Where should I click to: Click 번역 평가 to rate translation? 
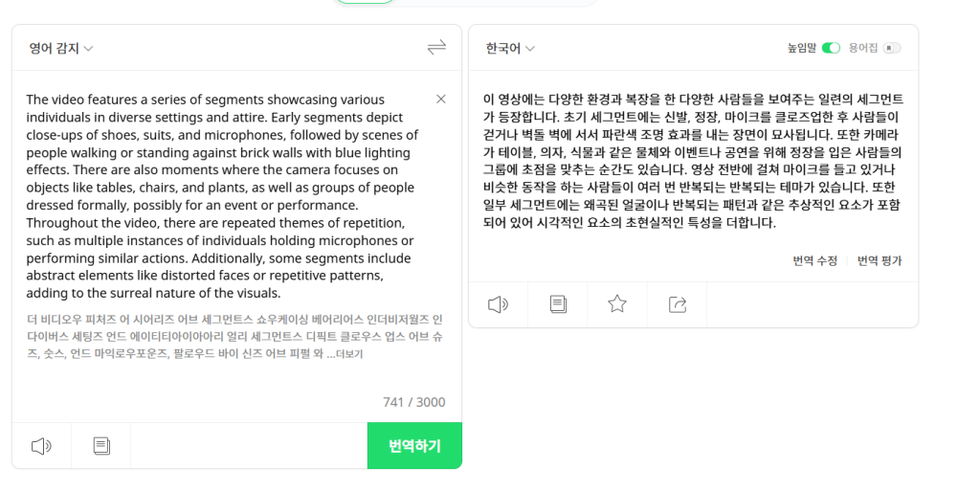coord(880,260)
